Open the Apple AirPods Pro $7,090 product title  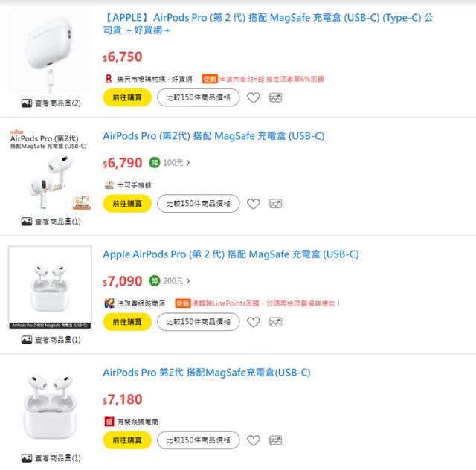(x=231, y=254)
